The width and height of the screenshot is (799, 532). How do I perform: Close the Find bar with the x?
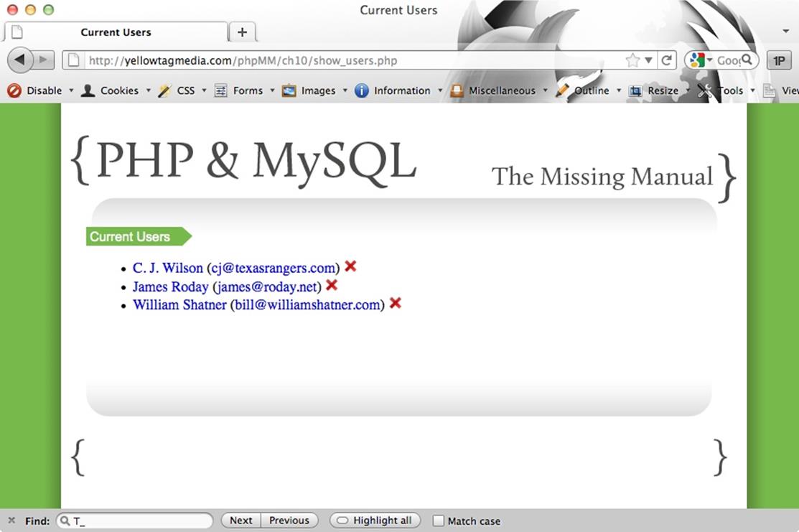pyautogui.click(x=11, y=521)
